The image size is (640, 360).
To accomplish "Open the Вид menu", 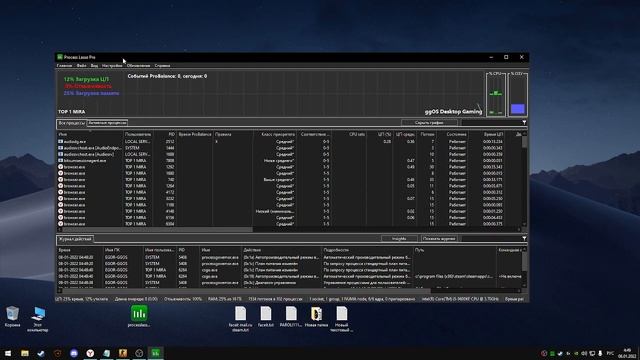I will click(x=94, y=66).
